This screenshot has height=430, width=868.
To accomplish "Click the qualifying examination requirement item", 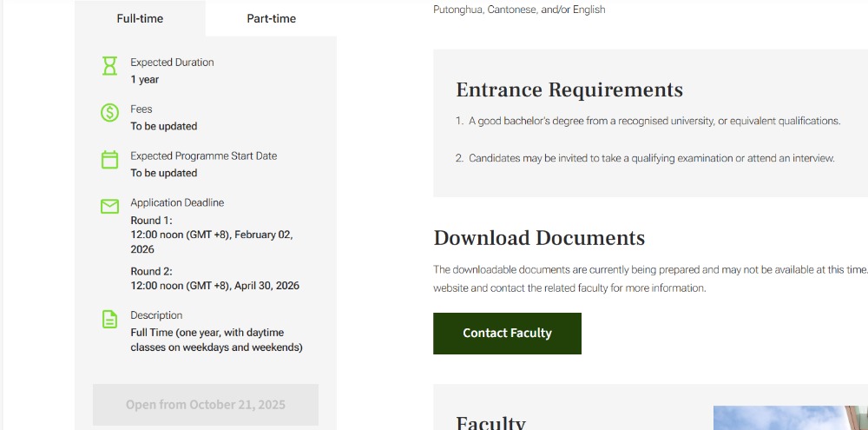I will (651, 158).
